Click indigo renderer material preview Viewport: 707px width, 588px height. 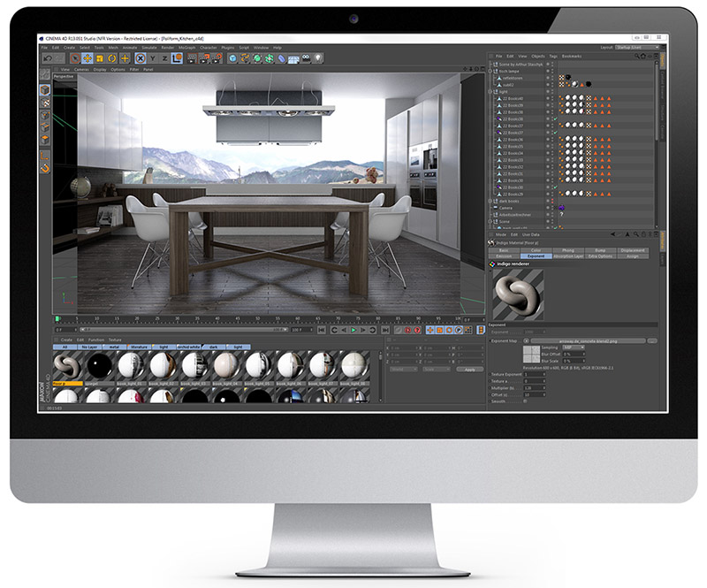[x=518, y=294]
